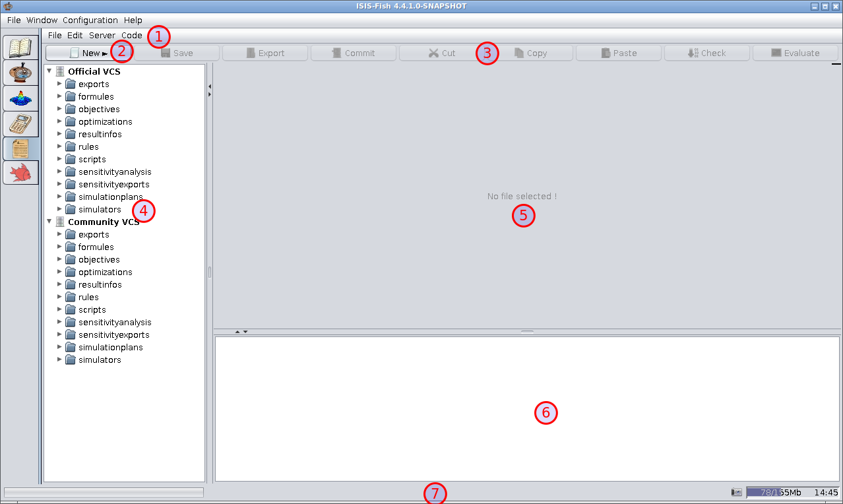Image resolution: width=843 pixels, height=504 pixels.
Task: Open the red fish section in the sidebar
Action: tap(20, 172)
